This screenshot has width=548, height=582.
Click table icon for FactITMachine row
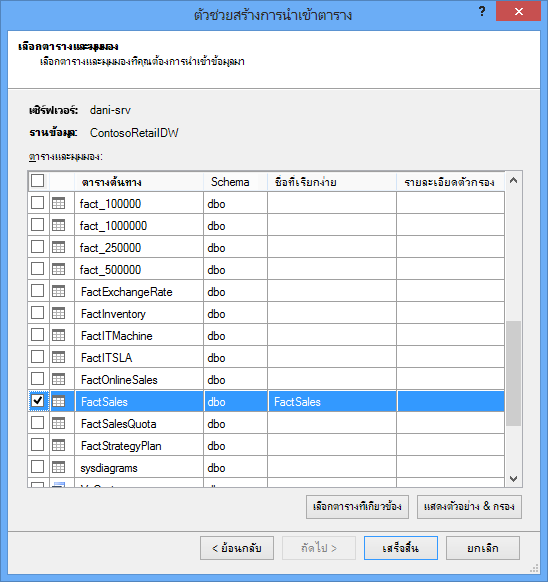click(x=58, y=335)
